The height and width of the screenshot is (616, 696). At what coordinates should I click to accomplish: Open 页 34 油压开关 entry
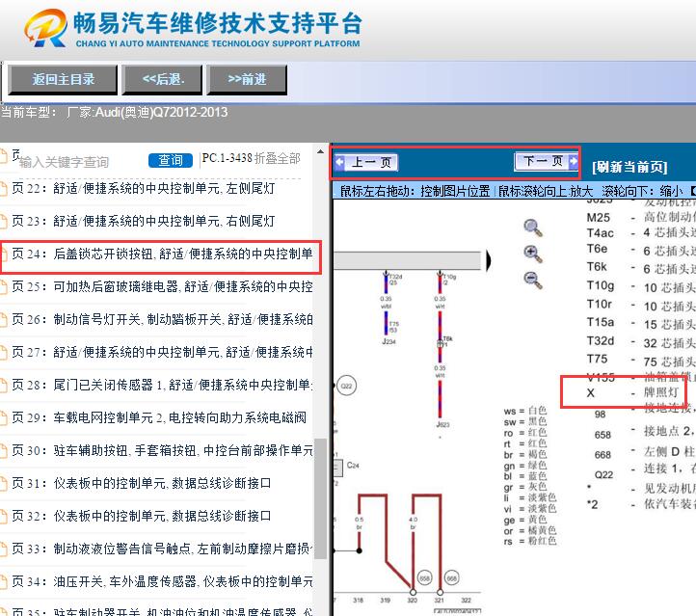(x=162, y=581)
